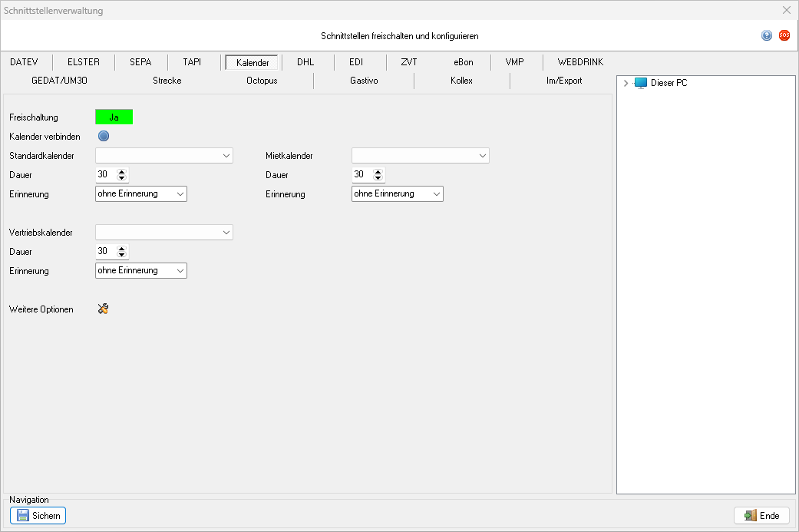Click the Kalender verbinden blue globe icon

[x=104, y=136]
